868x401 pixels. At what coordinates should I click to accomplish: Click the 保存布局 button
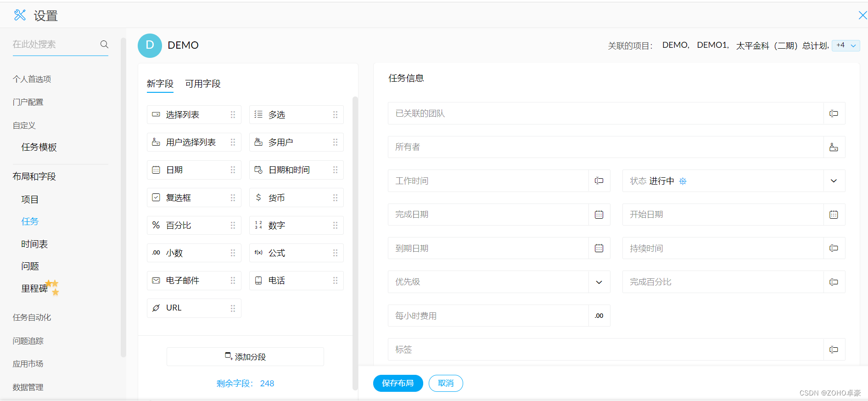(x=398, y=383)
